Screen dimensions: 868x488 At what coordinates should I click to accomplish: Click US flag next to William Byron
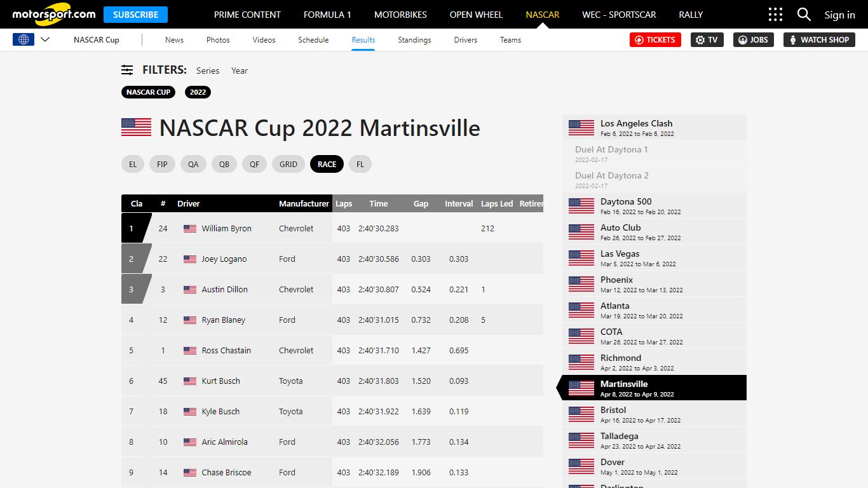[190, 229]
